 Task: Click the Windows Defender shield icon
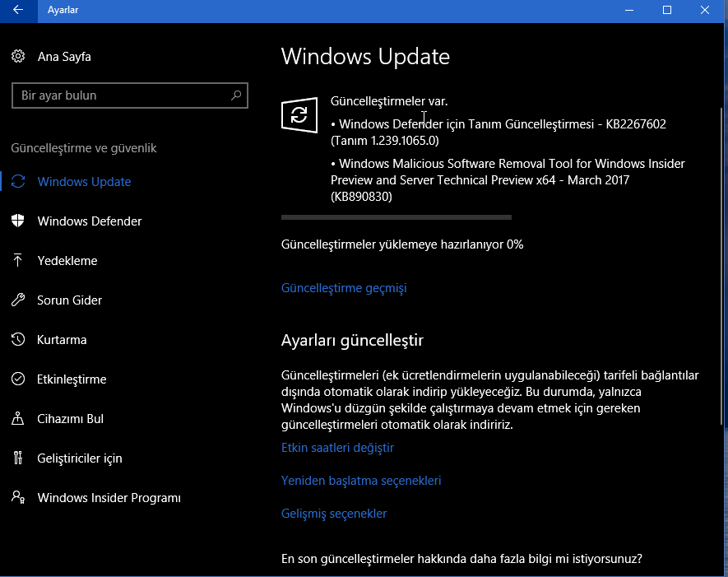17,221
